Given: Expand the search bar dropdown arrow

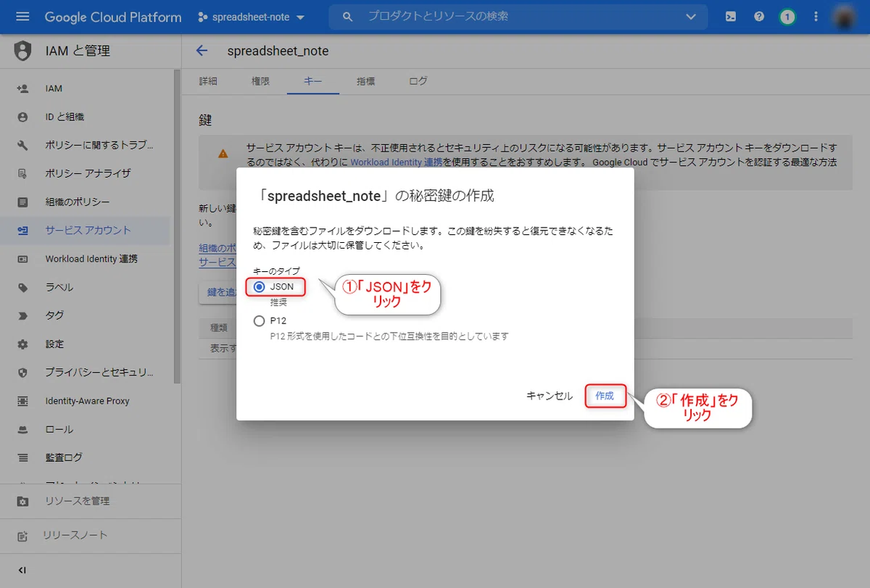Looking at the screenshot, I should 690,17.
